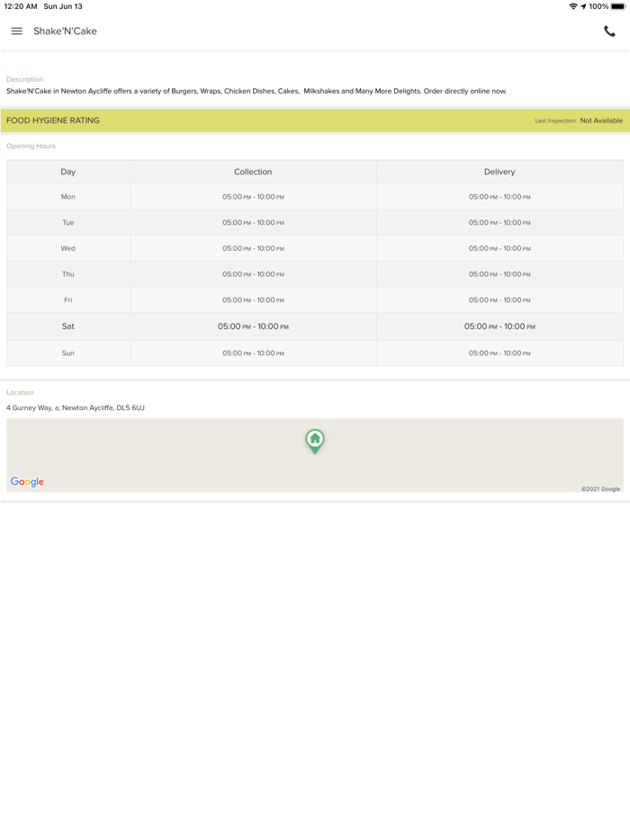Tap the location arrow status icon
The height and width of the screenshot is (840, 630).
[x=583, y=6]
